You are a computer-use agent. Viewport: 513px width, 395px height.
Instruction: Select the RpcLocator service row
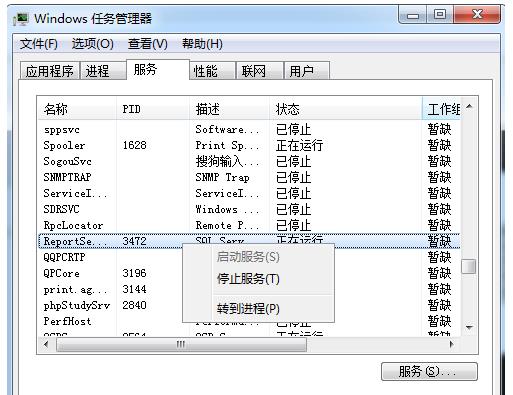tap(249, 226)
